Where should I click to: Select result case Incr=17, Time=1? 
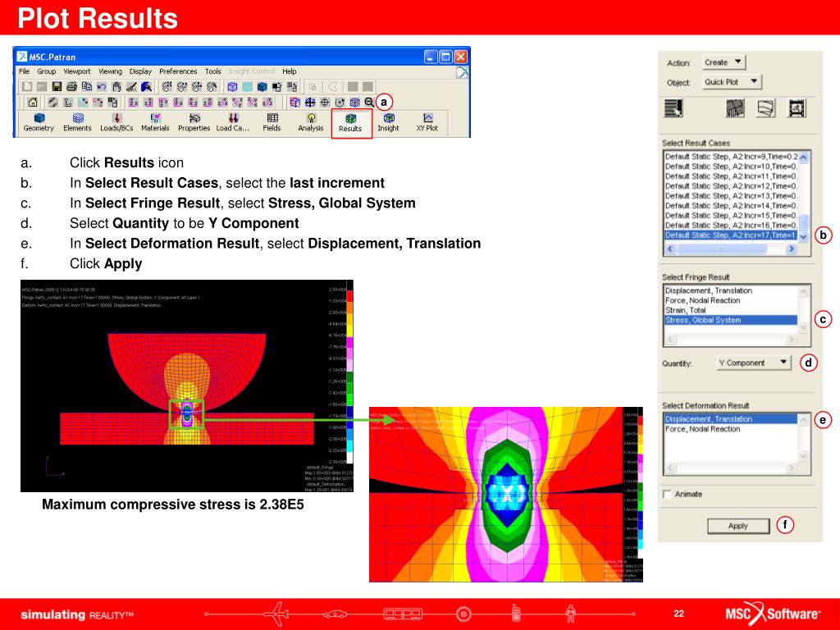pyautogui.click(x=731, y=235)
